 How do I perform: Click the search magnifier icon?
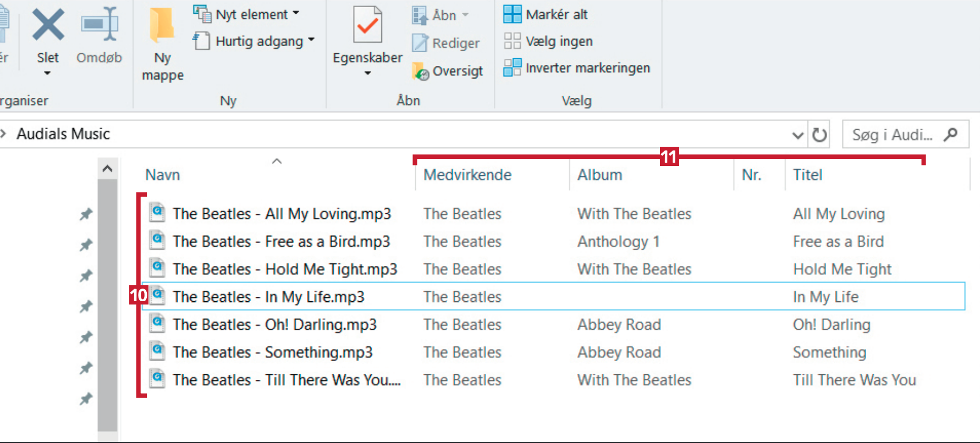[x=950, y=135]
